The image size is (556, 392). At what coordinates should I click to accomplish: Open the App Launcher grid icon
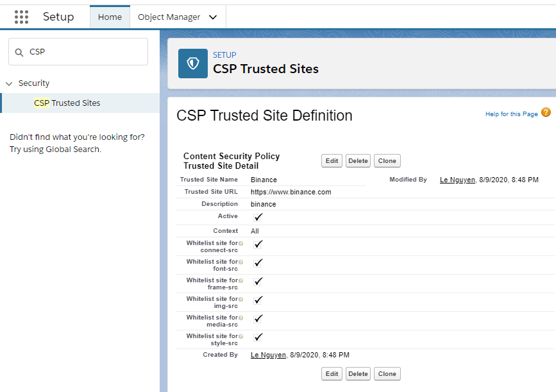tap(21, 17)
